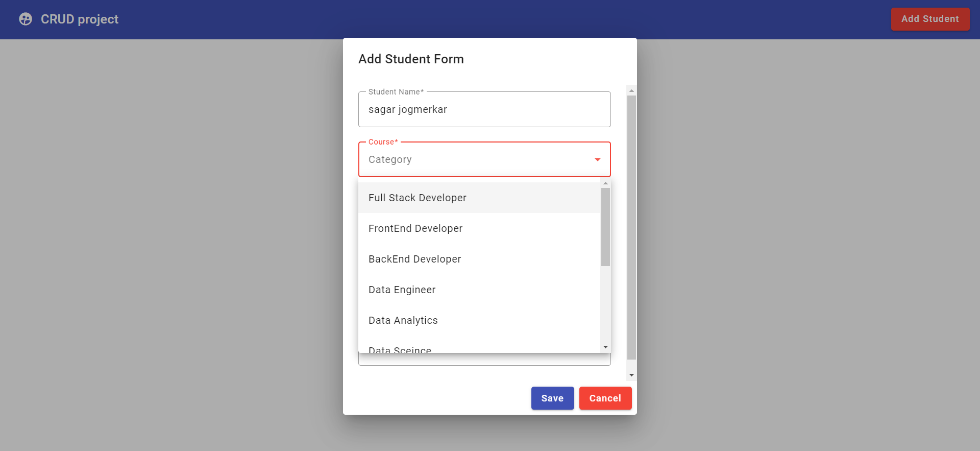Click the dropdown list scrollbar down arrow
The image size is (980, 451).
pos(605,347)
